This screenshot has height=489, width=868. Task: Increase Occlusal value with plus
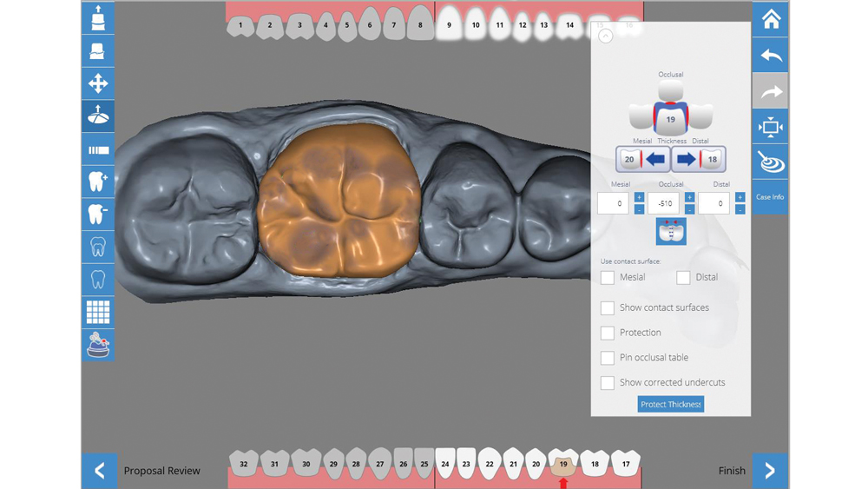(689, 197)
